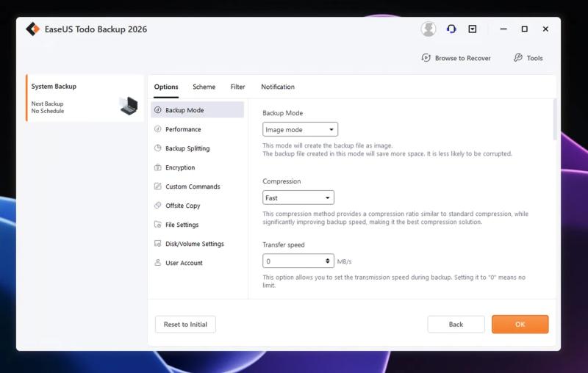Click the Backup Splitting pie icon

point(158,148)
